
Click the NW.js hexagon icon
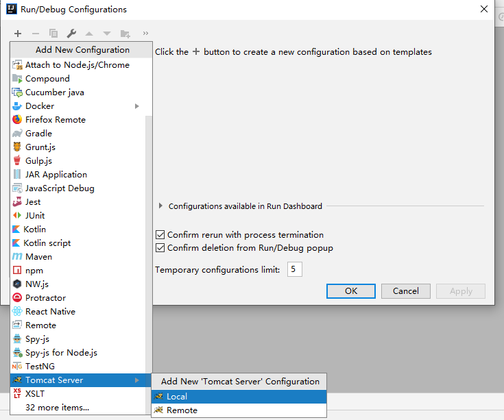click(17, 284)
